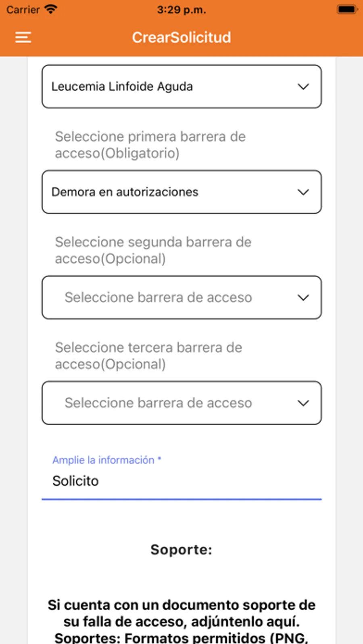363x644 pixels.
Task: Click chevron arrow beside Leucemia Linfoide Aguda
Action: click(x=303, y=87)
